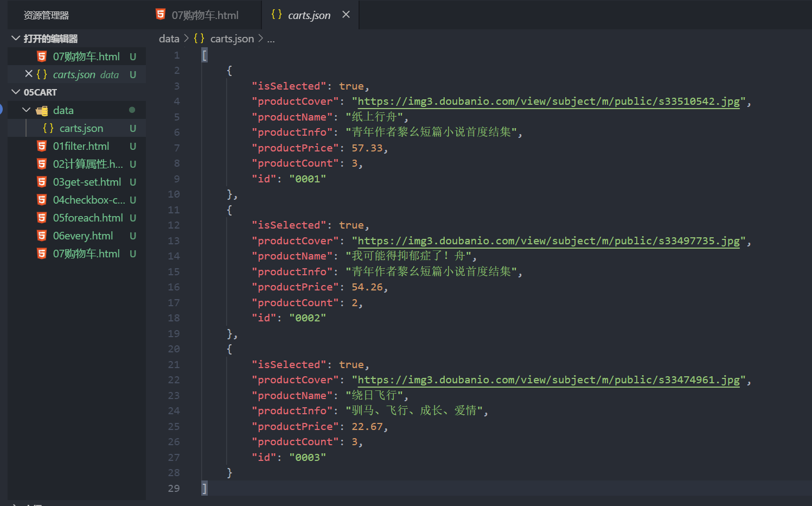812x506 pixels.
Task: Click HTML5 icon next to 05foreach.html
Action: click(42, 218)
